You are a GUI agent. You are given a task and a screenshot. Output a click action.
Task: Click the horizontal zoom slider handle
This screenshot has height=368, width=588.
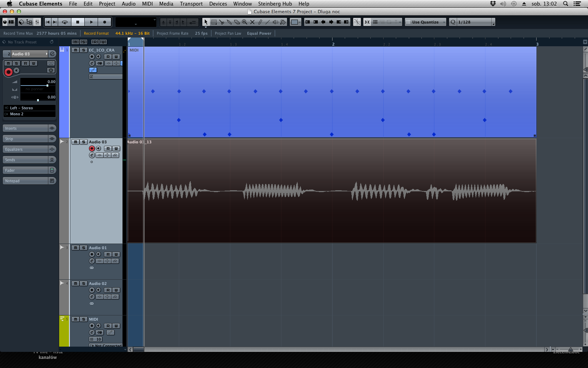coord(570,349)
